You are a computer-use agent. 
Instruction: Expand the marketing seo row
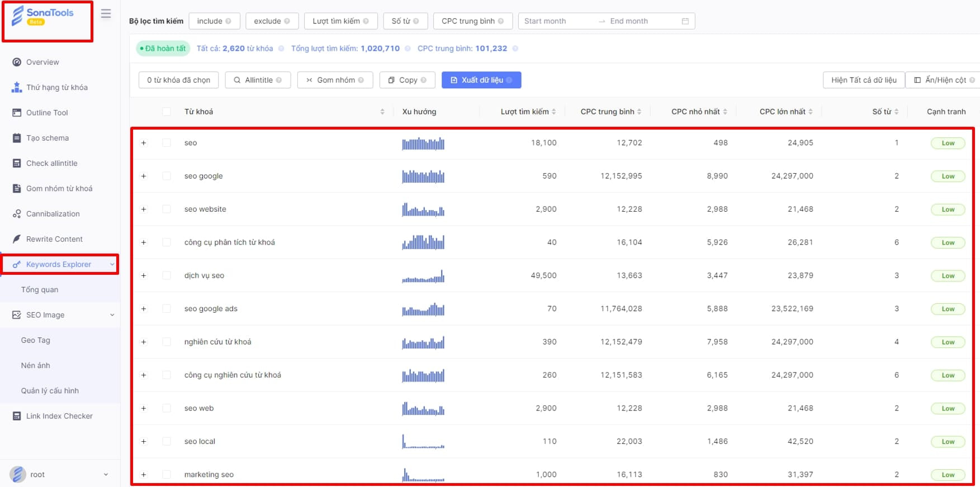coord(144,475)
